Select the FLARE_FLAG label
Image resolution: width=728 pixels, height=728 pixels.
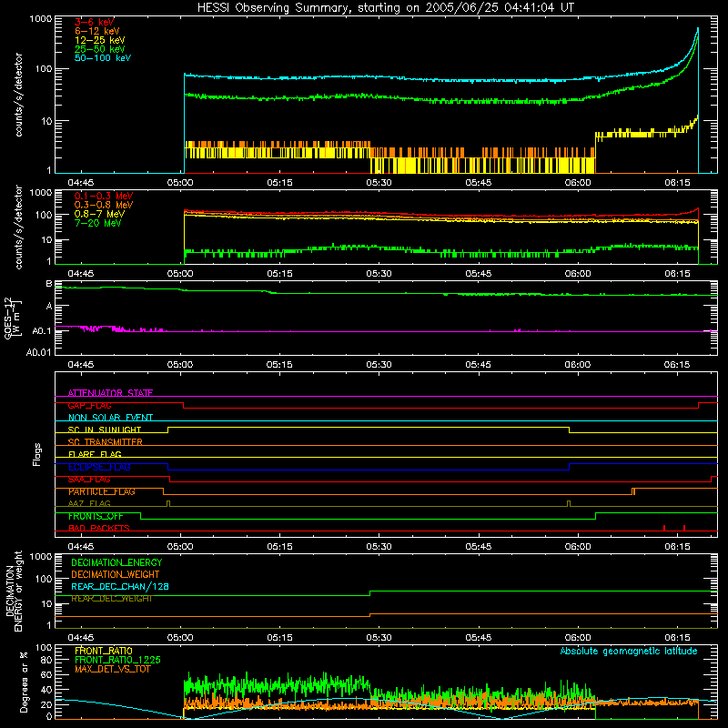tap(95, 454)
